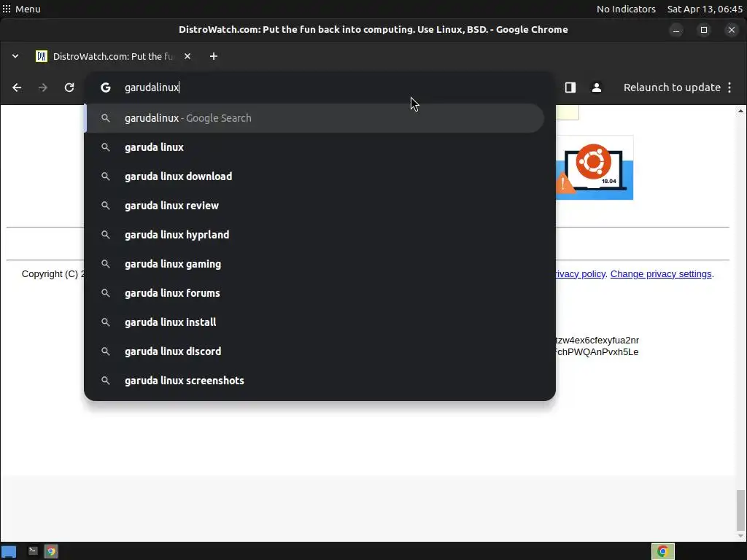
Task: Open the terminal from taskbar
Action: [x=32, y=551]
